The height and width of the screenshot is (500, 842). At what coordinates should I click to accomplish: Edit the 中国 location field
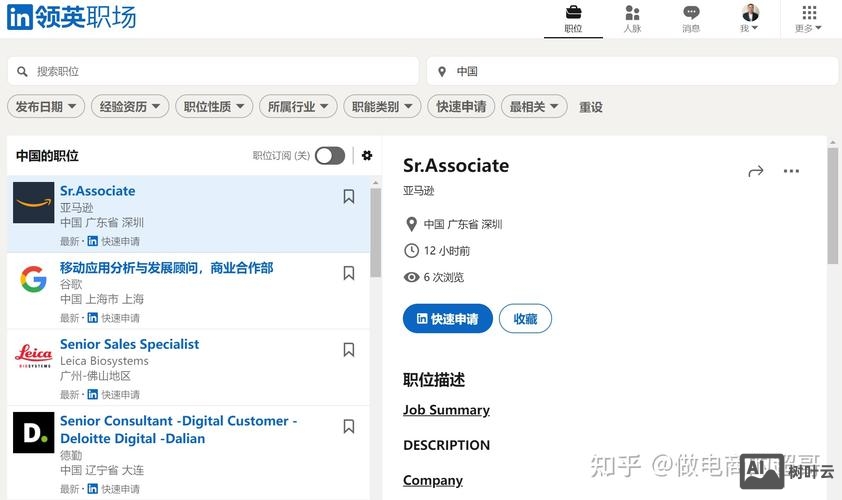coord(632,71)
